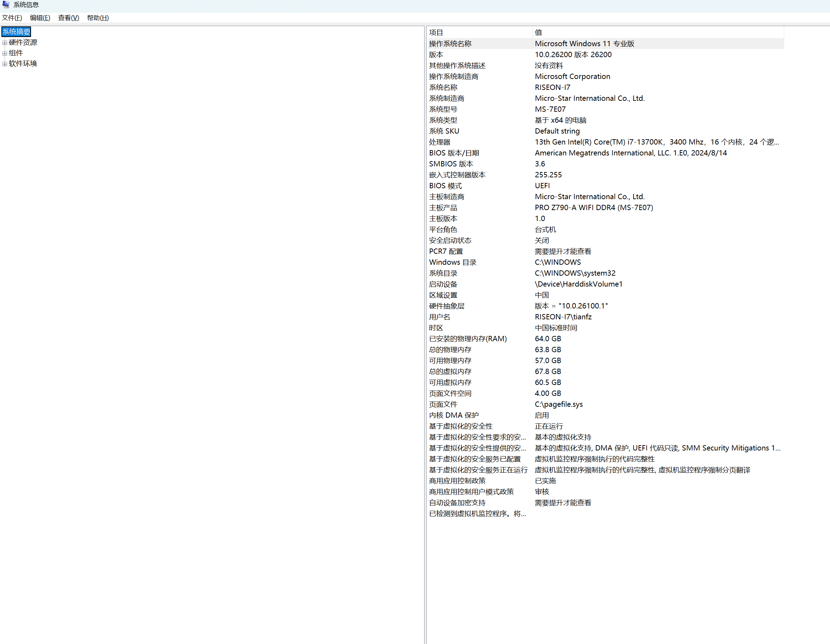Open the 编辑 menu
The height and width of the screenshot is (644, 830).
40,18
